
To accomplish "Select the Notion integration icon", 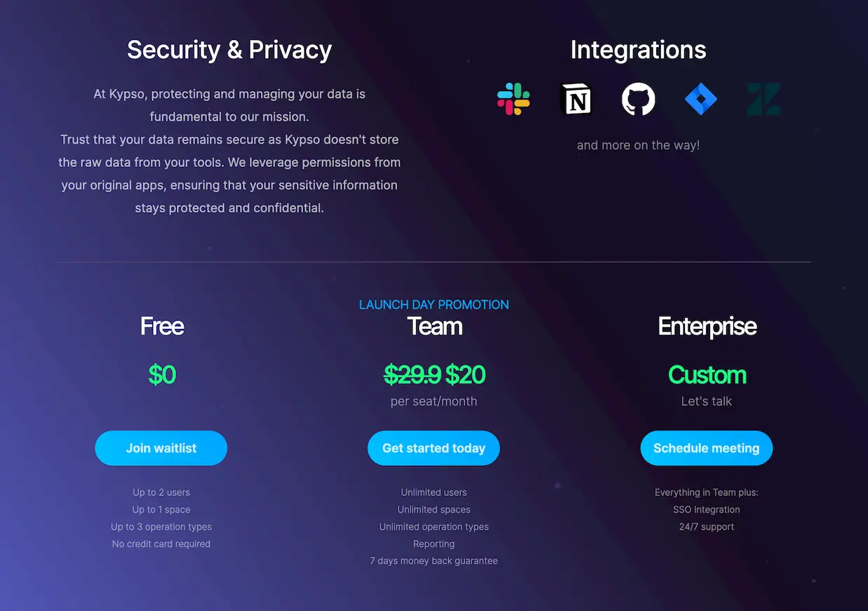I will (576, 99).
